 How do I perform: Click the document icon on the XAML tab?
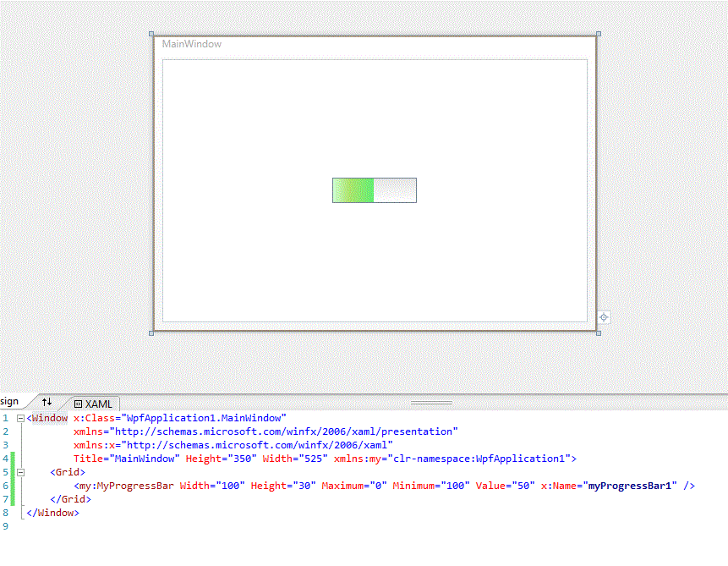coord(77,404)
